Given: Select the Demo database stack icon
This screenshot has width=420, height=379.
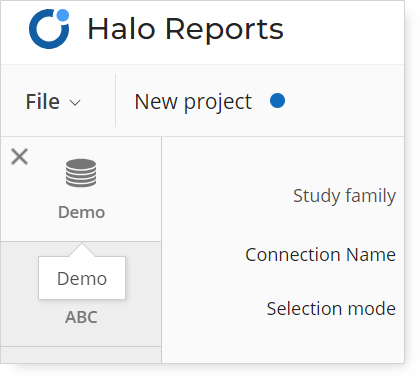Looking at the screenshot, I should [x=81, y=173].
